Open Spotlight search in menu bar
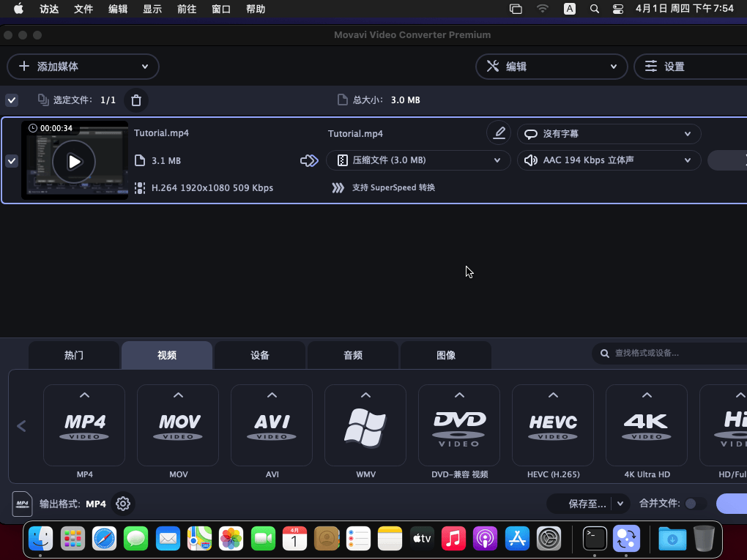This screenshot has width=747, height=560. (595, 9)
